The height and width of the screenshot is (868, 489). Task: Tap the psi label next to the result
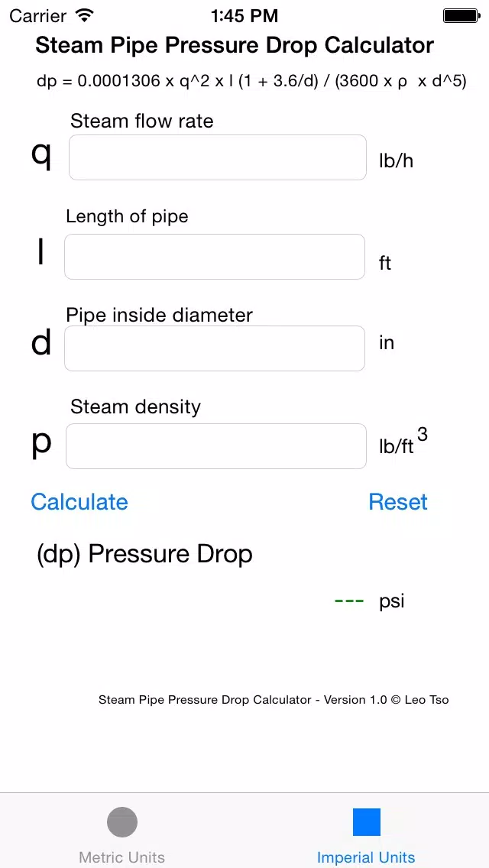391,601
